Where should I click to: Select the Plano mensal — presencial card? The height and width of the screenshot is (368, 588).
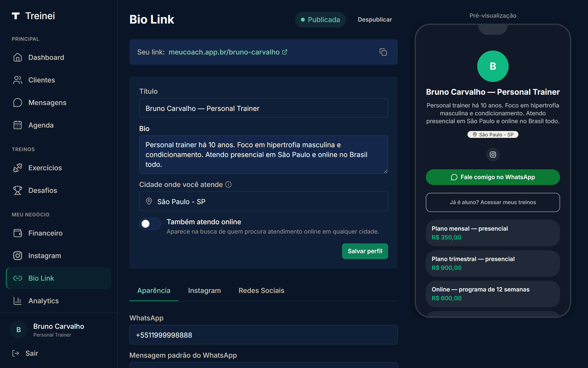tap(493, 233)
